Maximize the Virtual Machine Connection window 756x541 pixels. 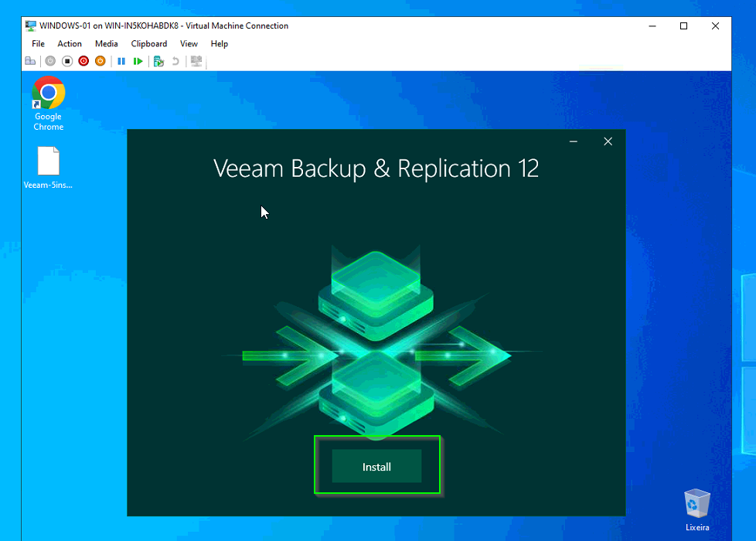point(683,26)
